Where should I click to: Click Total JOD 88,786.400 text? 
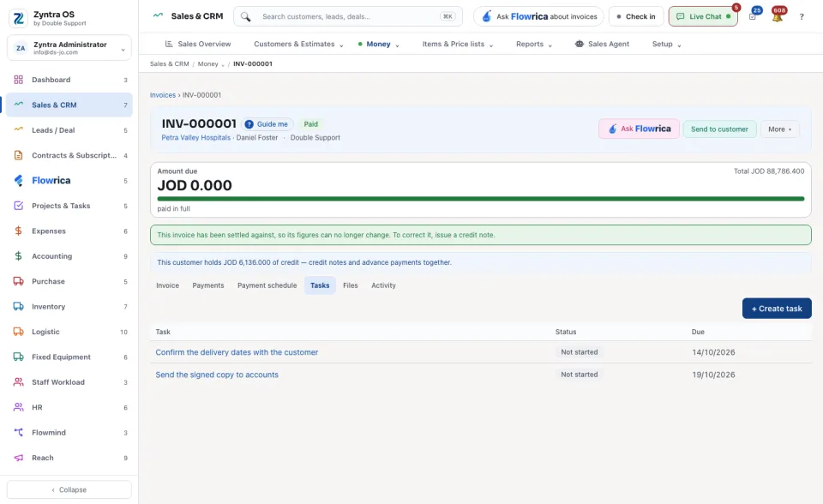[x=768, y=171]
